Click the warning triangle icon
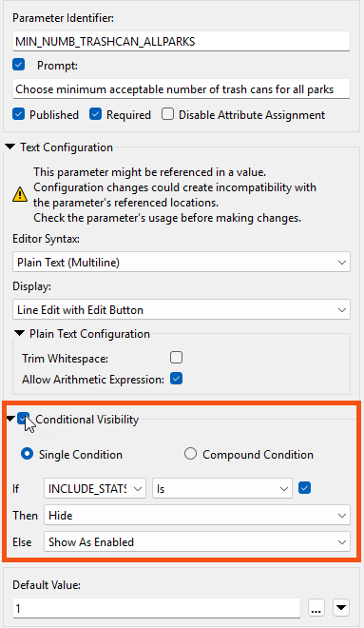Viewport: 364px width, 628px height. [x=20, y=195]
